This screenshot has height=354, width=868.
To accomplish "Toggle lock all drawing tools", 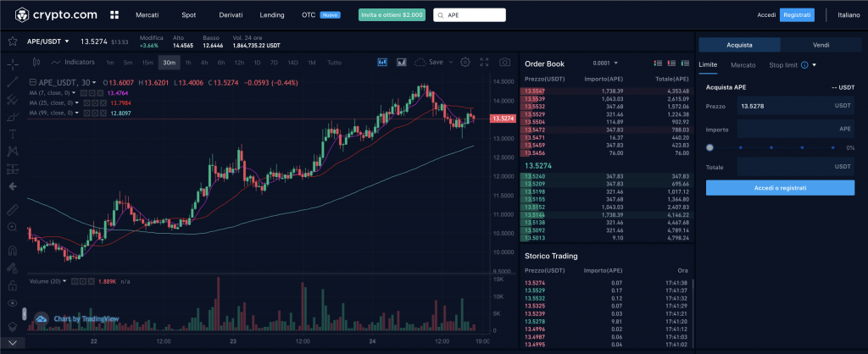I will [12, 285].
